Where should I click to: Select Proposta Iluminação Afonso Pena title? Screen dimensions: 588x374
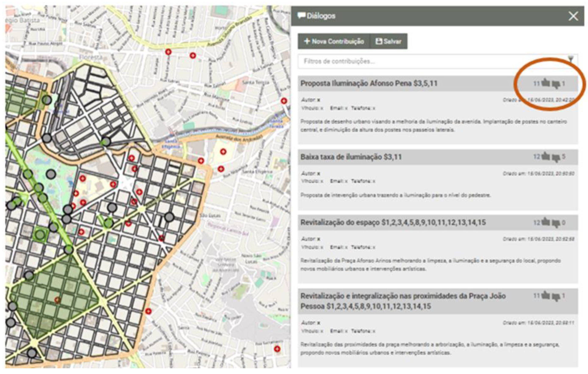(369, 83)
